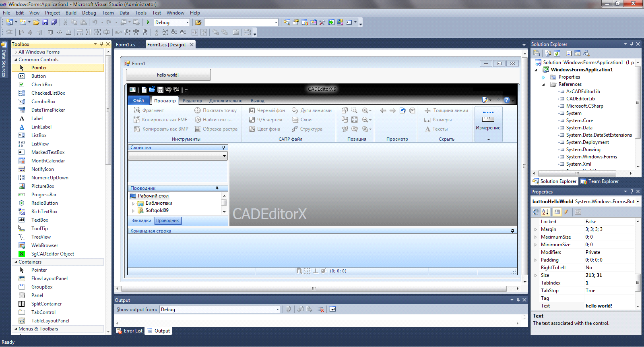Click the hello world! button on form
Viewport: 644px width, 347px height.
(x=168, y=75)
